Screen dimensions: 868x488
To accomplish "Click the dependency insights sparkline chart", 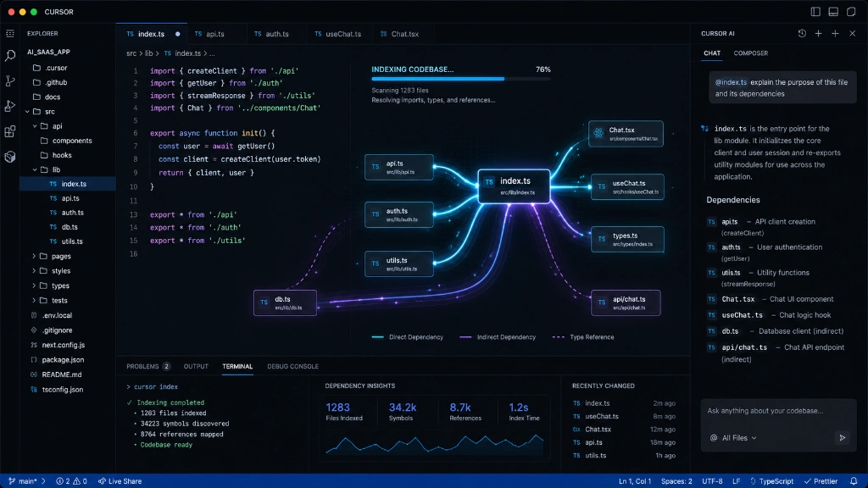I will pos(435,444).
